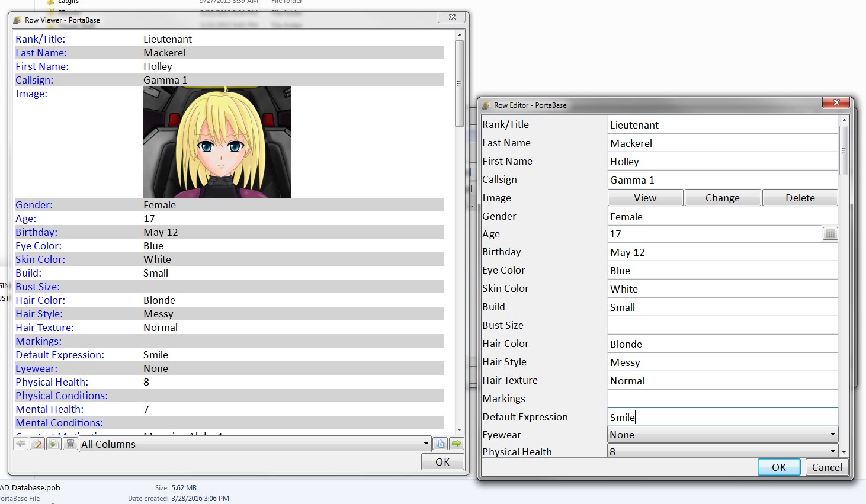Go to previous row in Row Viewer
866x504 pixels.
21,444
